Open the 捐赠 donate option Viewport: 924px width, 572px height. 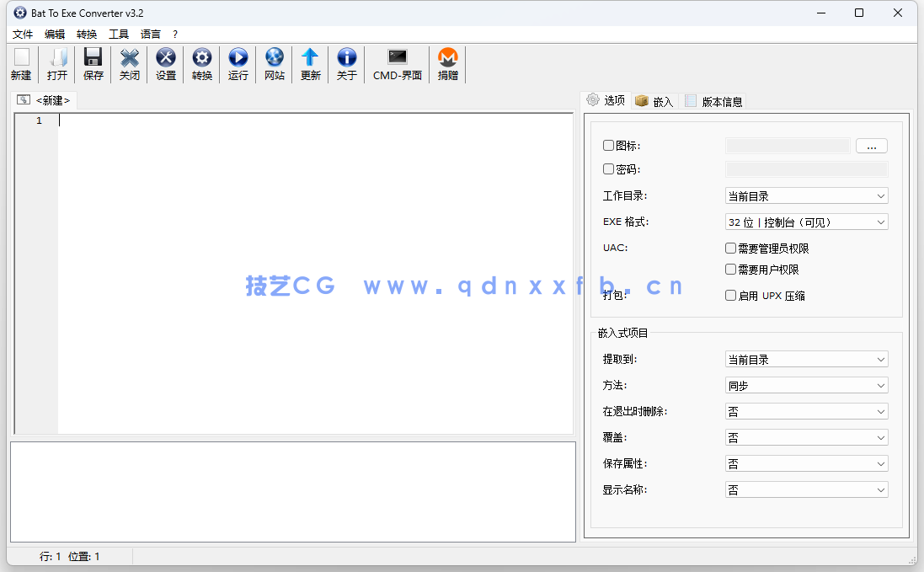click(x=447, y=64)
